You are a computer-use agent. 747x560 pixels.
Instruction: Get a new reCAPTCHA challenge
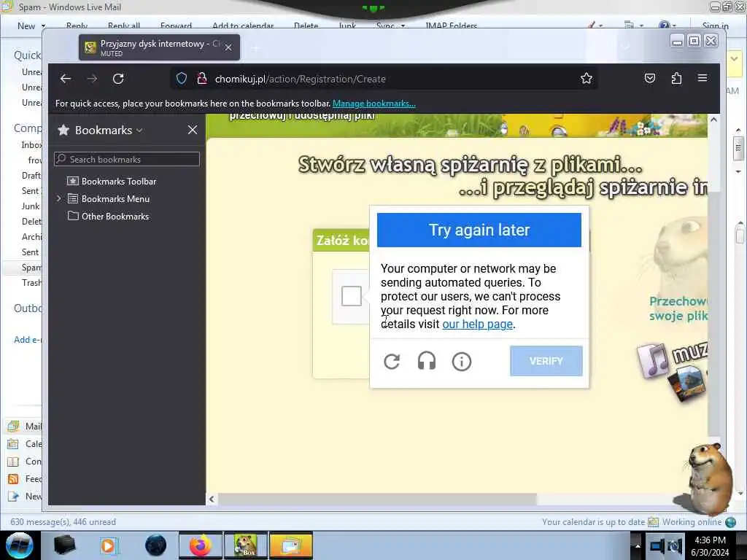(x=392, y=362)
